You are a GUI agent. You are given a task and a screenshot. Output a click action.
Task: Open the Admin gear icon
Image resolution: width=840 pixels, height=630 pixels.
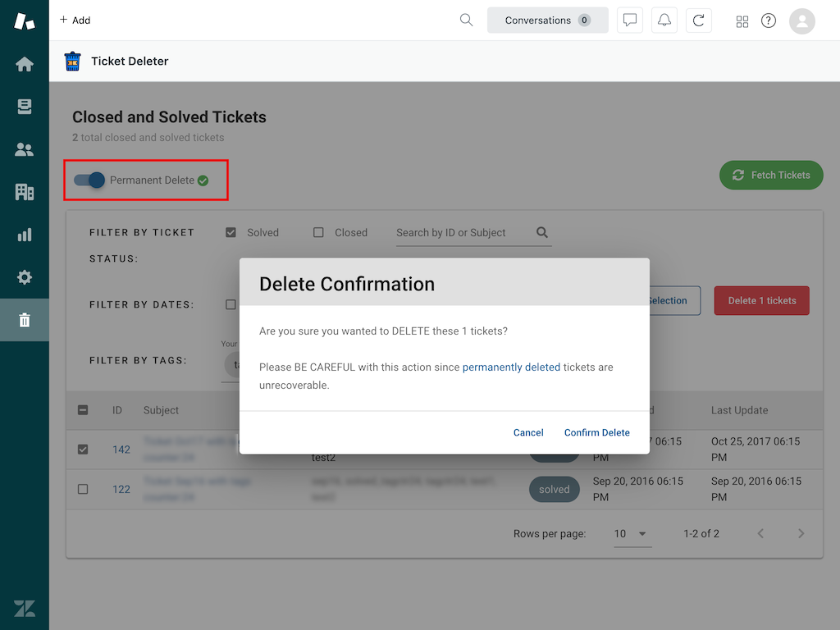[24, 277]
